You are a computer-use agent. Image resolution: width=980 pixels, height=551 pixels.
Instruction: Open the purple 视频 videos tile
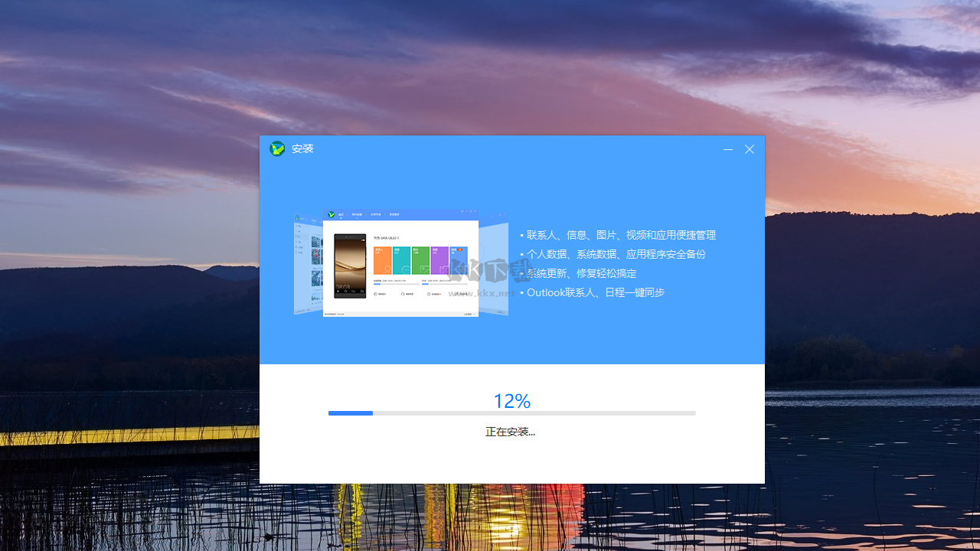(x=439, y=260)
